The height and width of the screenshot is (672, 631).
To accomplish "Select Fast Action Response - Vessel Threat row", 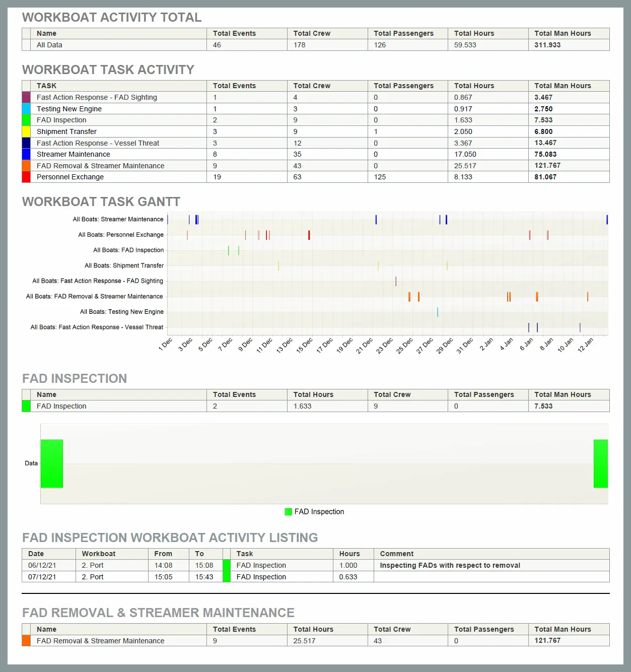I will 316,143.
